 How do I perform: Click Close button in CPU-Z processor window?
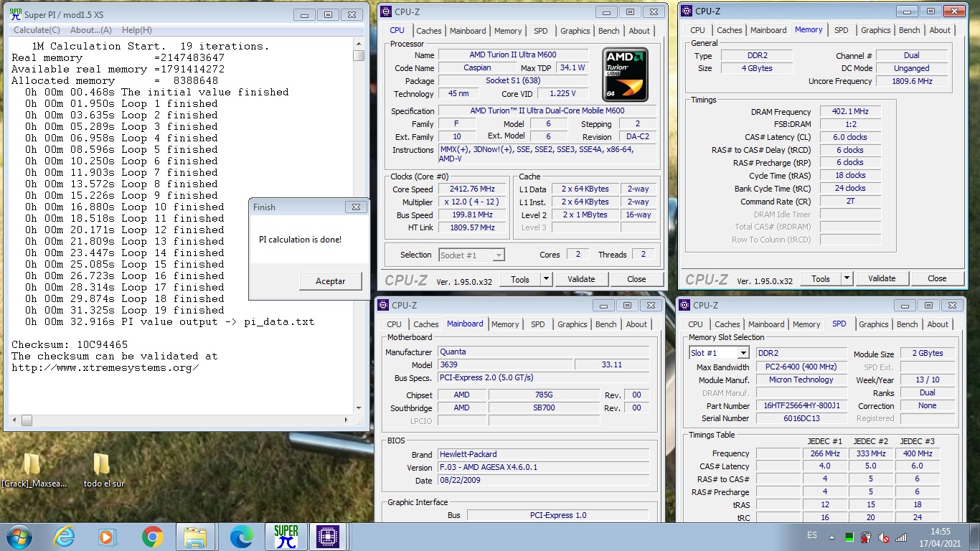point(636,279)
